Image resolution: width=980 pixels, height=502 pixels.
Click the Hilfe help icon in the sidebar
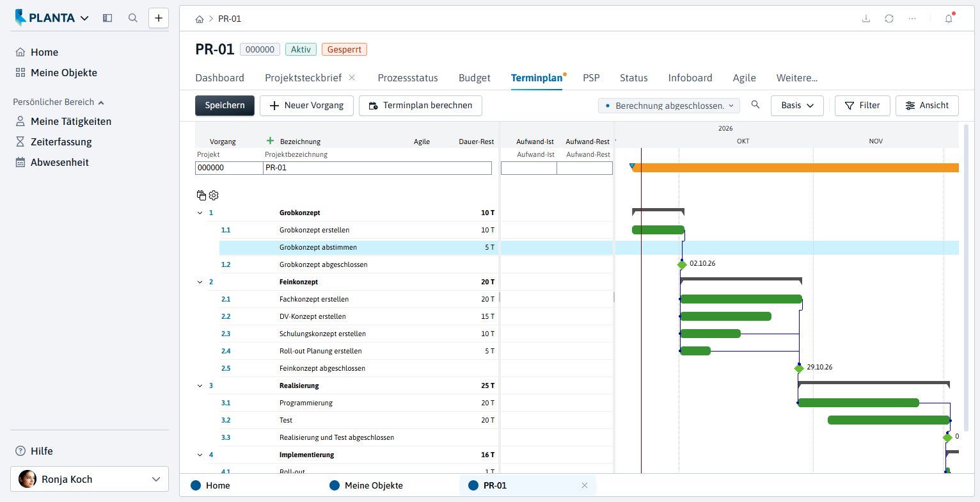coord(20,451)
